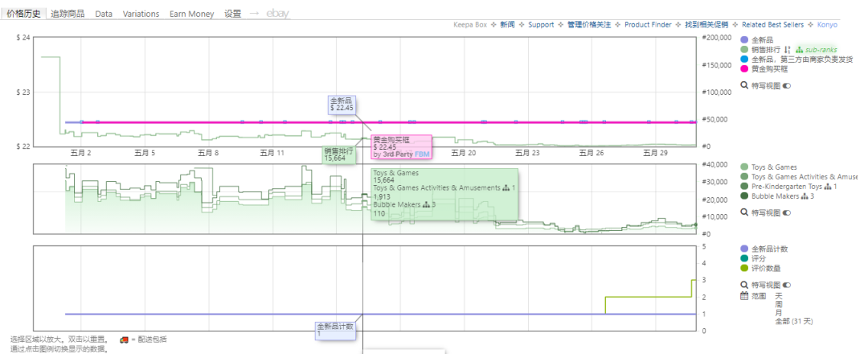Click the 五月 20 date on chart axis

click(x=464, y=154)
